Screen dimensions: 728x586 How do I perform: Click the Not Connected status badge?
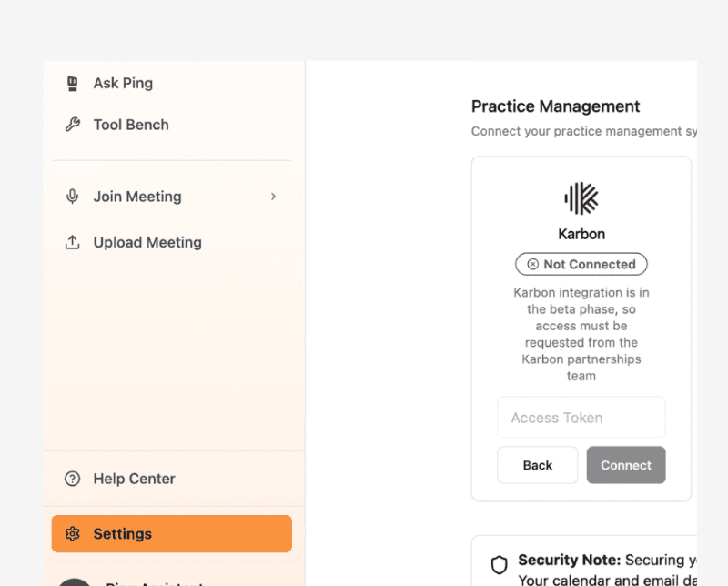pyautogui.click(x=581, y=264)
